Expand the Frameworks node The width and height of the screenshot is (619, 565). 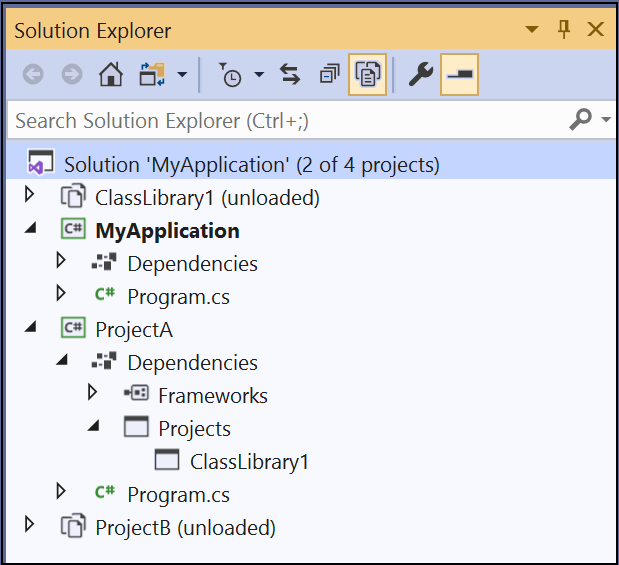click(x=92, y=392)
